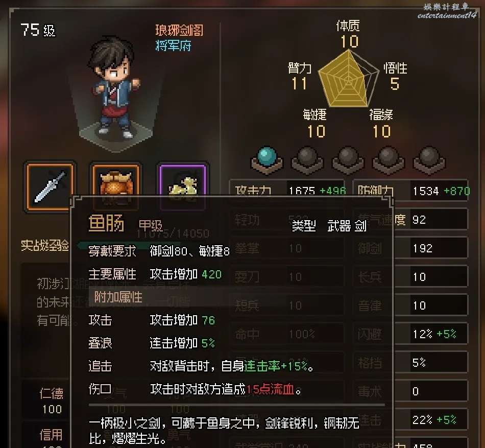Select the 仁德 100 virtue stat
The image size is (485, 448).
tap(52, 402)
